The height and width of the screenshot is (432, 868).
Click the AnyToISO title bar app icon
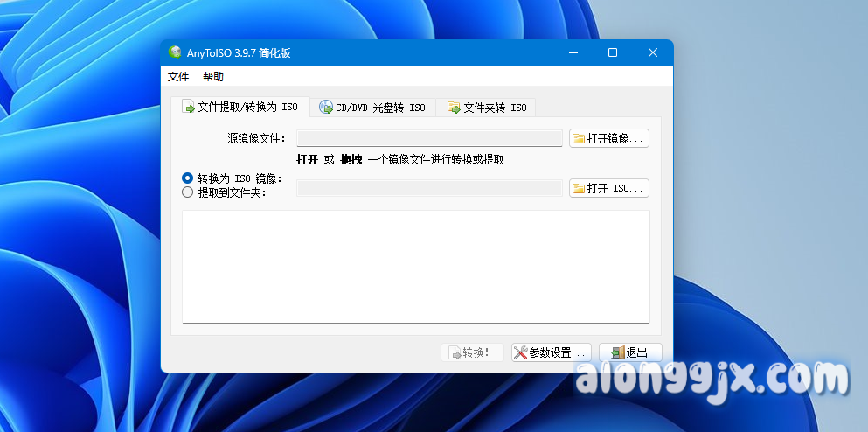pos(175,53)
